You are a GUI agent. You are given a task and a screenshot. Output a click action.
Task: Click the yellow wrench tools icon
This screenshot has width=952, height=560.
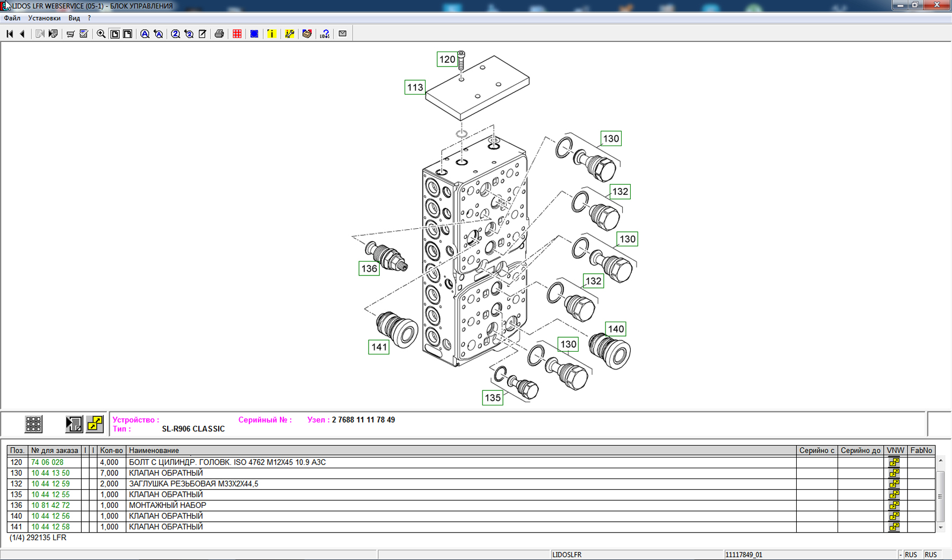290,34
